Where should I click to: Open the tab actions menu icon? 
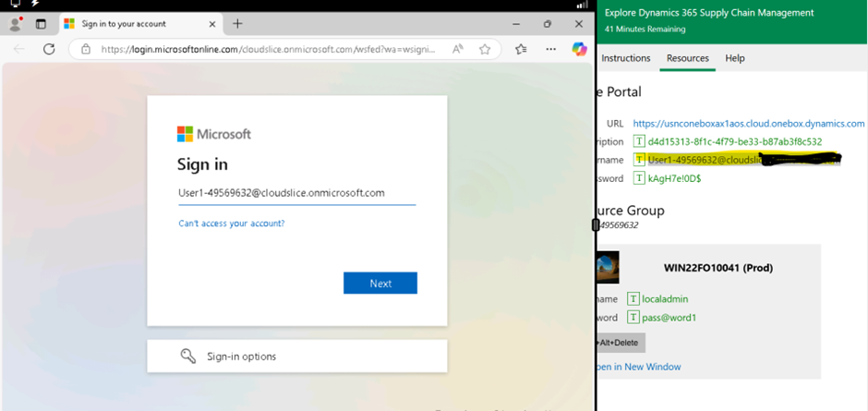[41, 24]
